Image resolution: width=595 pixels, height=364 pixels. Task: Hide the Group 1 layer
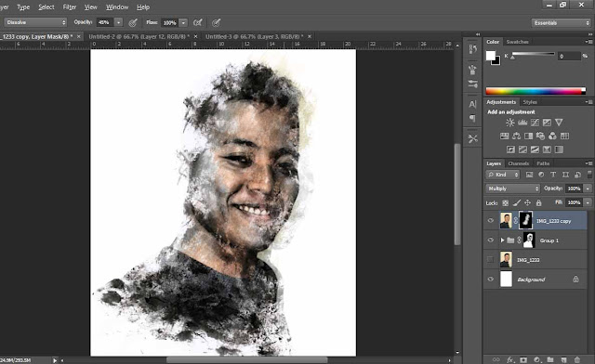(490, 240)
